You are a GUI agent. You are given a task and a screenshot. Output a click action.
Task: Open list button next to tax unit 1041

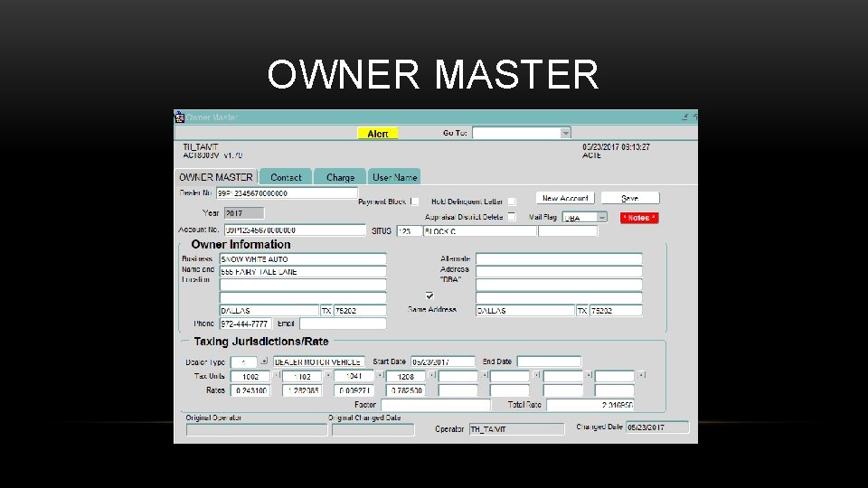click(x=380, y=375)
